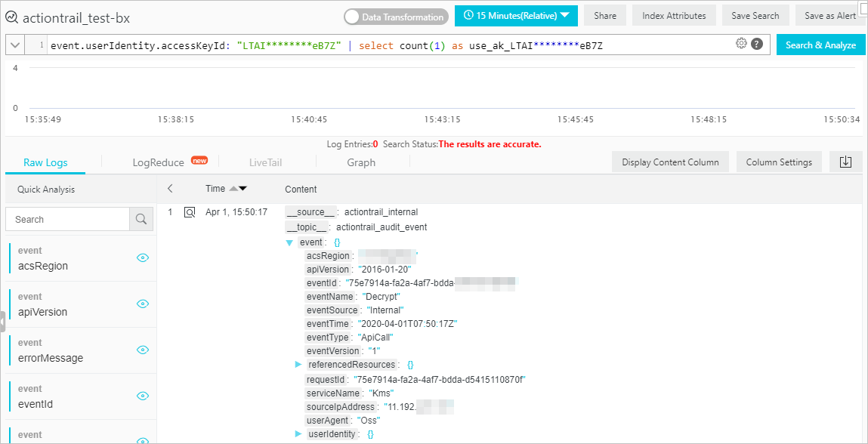Viewport: 868px width, 444px height.
Task: Click the __source__ field label
Action: (310, 212)
